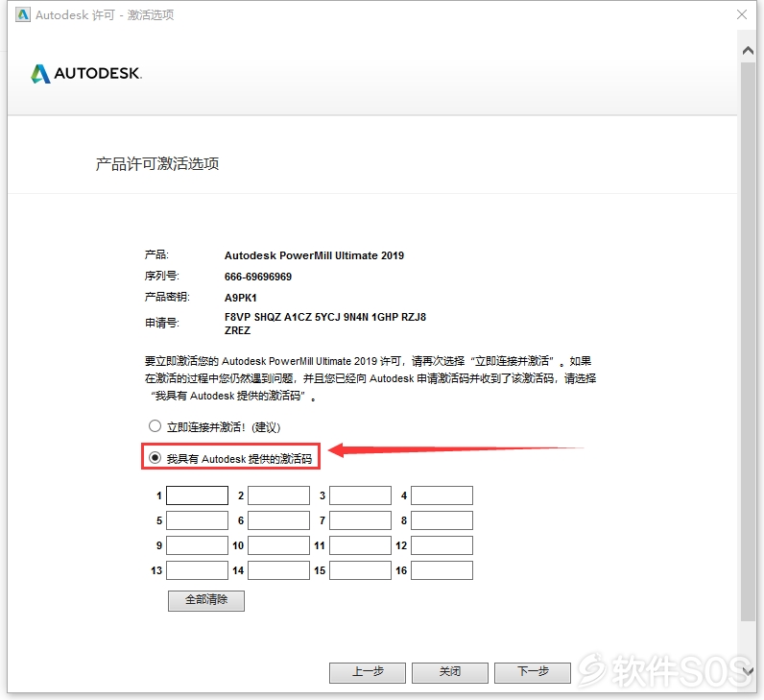The image size is (764, 700).
Task: Click activation code field 5
Action: tap(198, 520)
